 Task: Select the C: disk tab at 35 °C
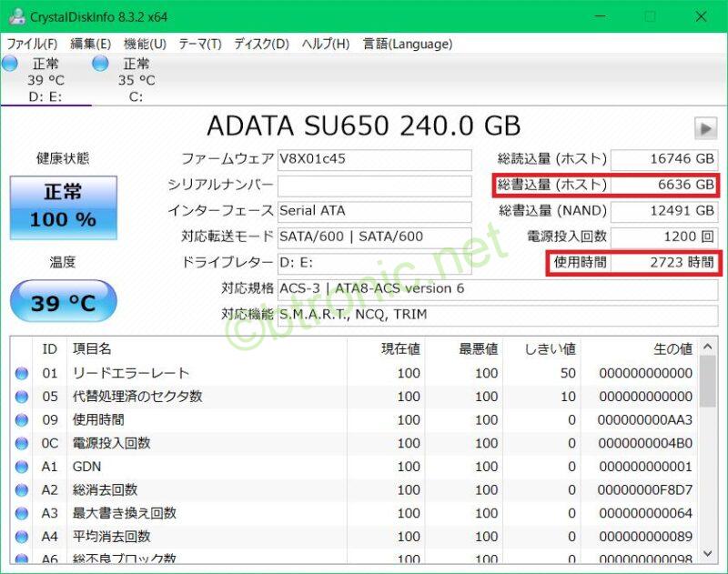[136, 79]
